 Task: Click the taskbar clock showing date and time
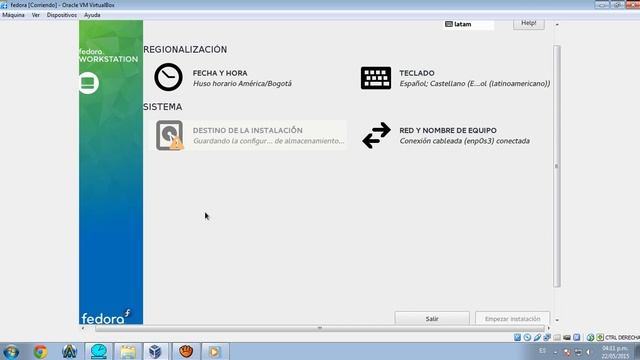616,352
